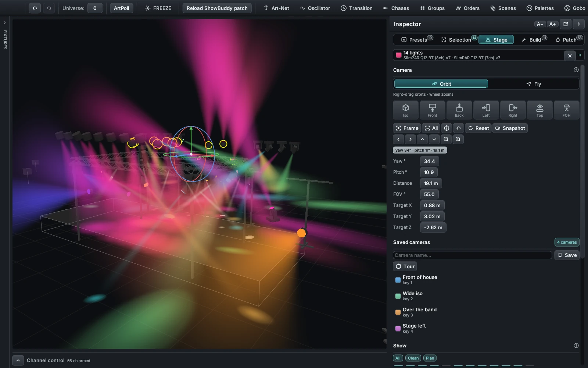Select the Front camera view
Screen dimensions: 588x368
pos(433,110)
